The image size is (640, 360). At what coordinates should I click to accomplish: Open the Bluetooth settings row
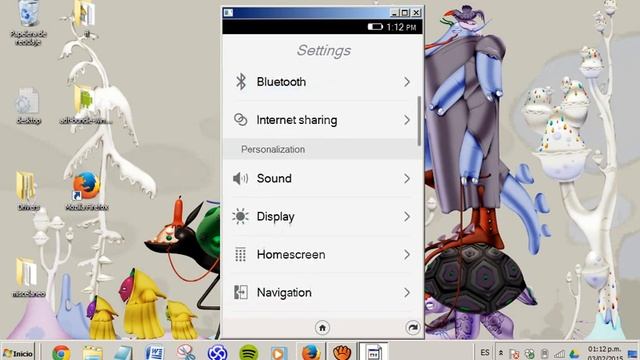[322, 82]
